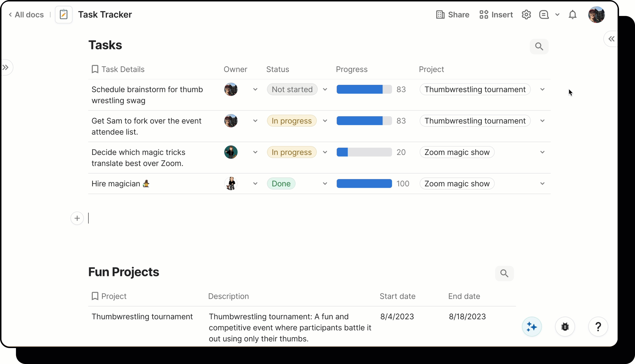This screenshot has width=635, height=364.
Task: Click owner avatar in Decide magic tricks row
Action: 231,152
